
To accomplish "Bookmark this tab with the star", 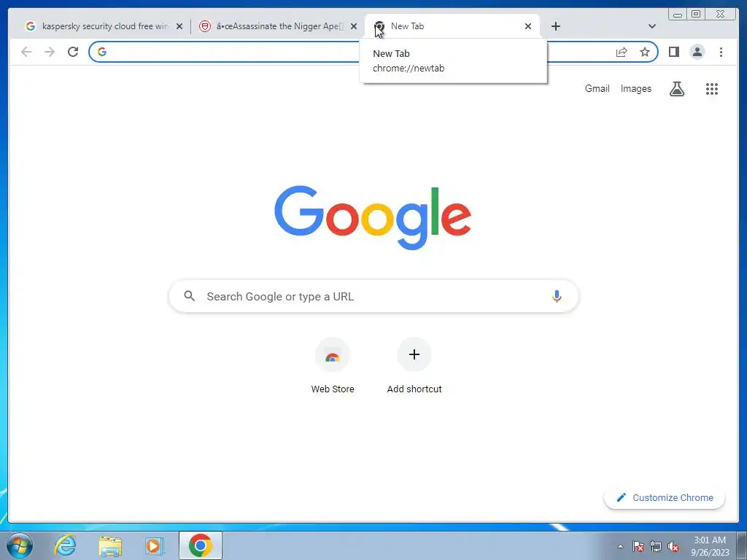I will (x=645, y=52).
